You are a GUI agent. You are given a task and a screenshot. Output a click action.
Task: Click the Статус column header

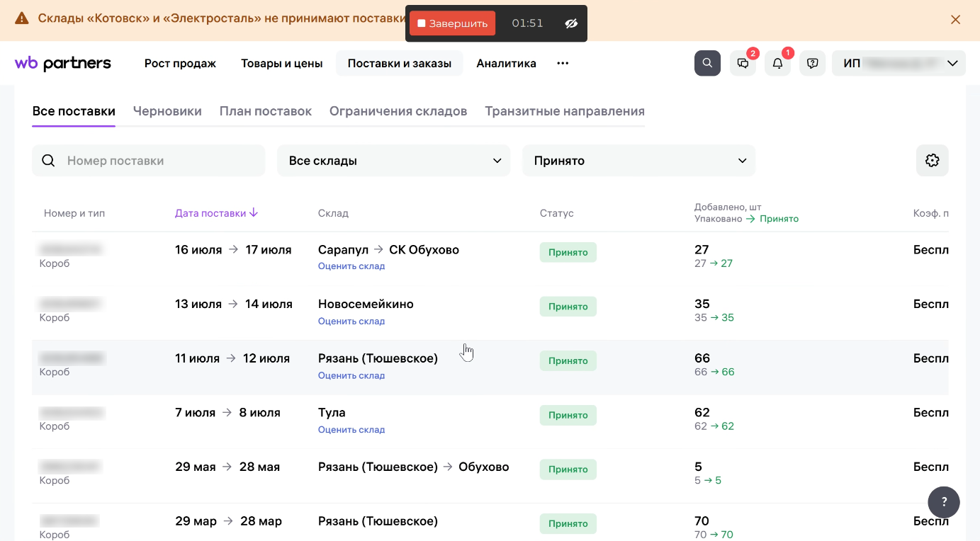coord(557,213)
